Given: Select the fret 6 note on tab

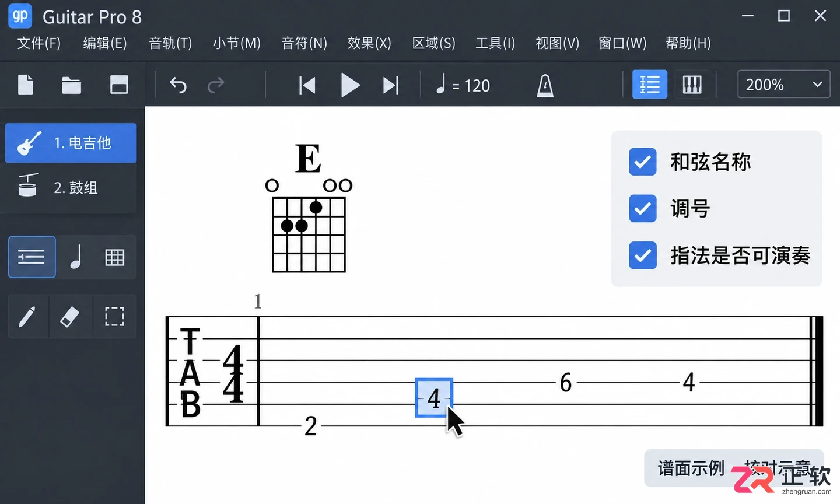Looking at the screenshot, I should click(x=566, y=383).
